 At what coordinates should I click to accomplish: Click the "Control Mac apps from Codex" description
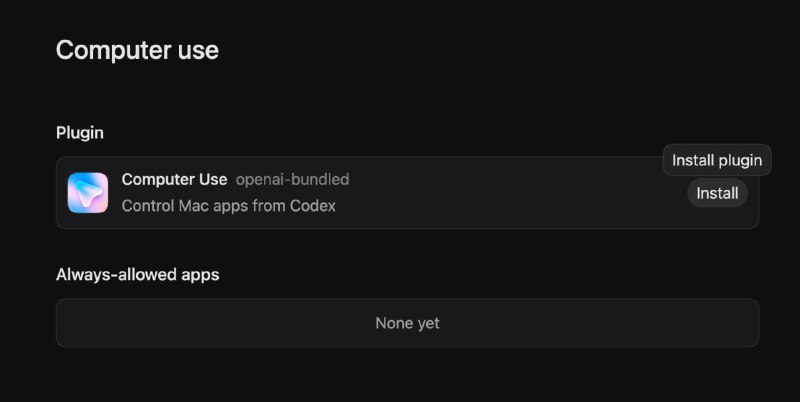pyautogui.click(x=228, y=206)
